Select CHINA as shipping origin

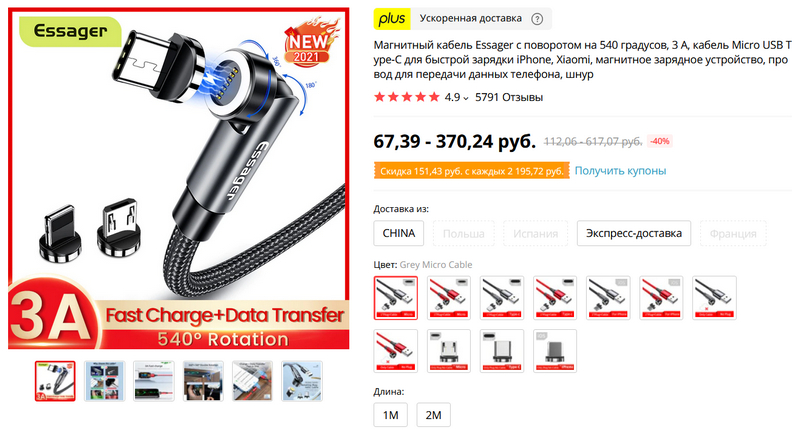click(398, 233)
